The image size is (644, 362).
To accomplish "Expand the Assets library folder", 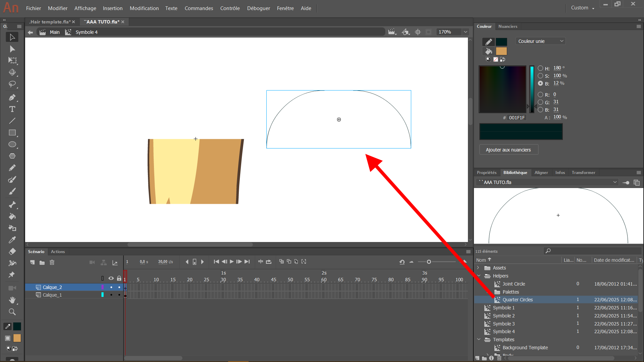I will [x=478, y=268].
